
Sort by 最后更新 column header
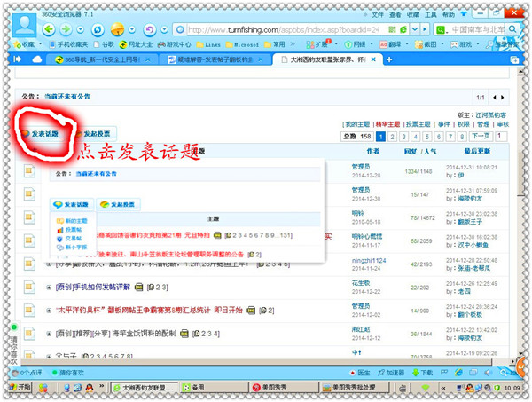[x=477, y=151]
